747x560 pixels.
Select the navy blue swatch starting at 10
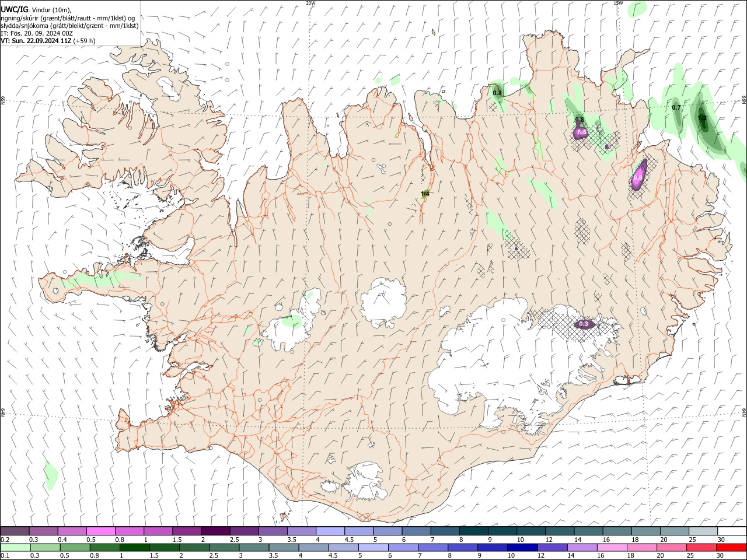tap(521, 548)
